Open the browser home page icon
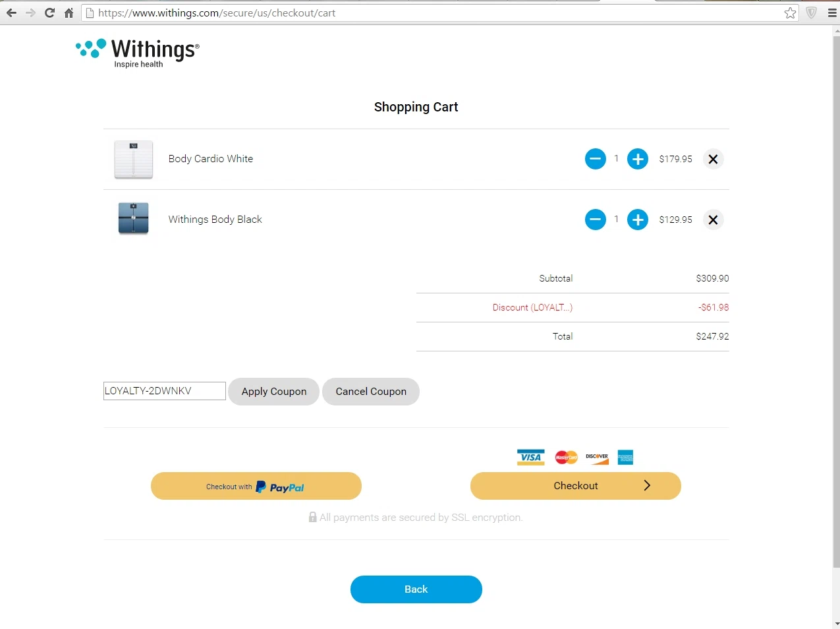Screen dimensions: 840x629 [x=69, y=13]
